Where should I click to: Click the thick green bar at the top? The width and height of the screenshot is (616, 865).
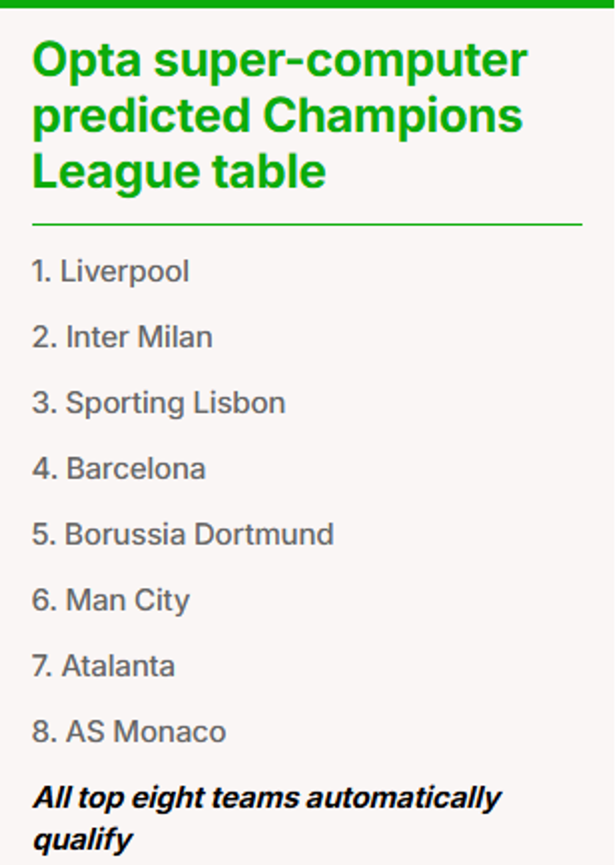[x=307, y=3]
